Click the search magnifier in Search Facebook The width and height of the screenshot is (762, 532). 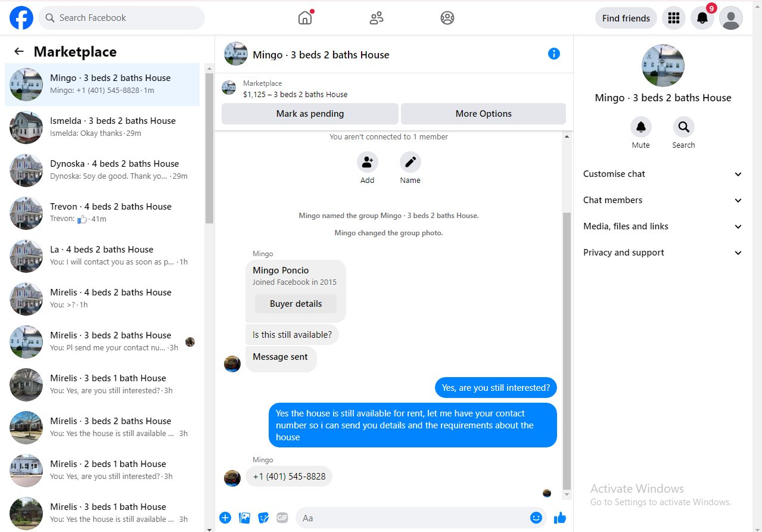click(50, 18)
